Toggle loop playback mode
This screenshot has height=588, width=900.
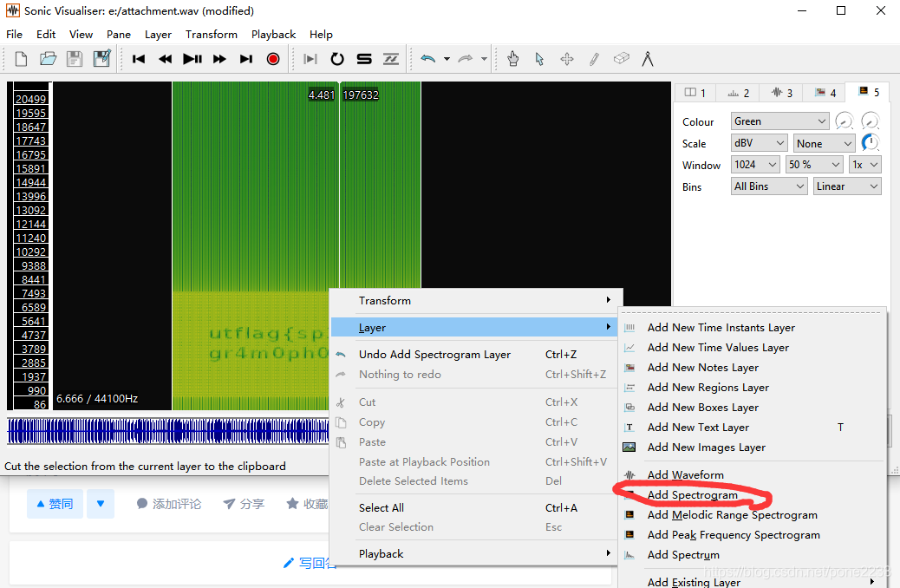(337, 59)
